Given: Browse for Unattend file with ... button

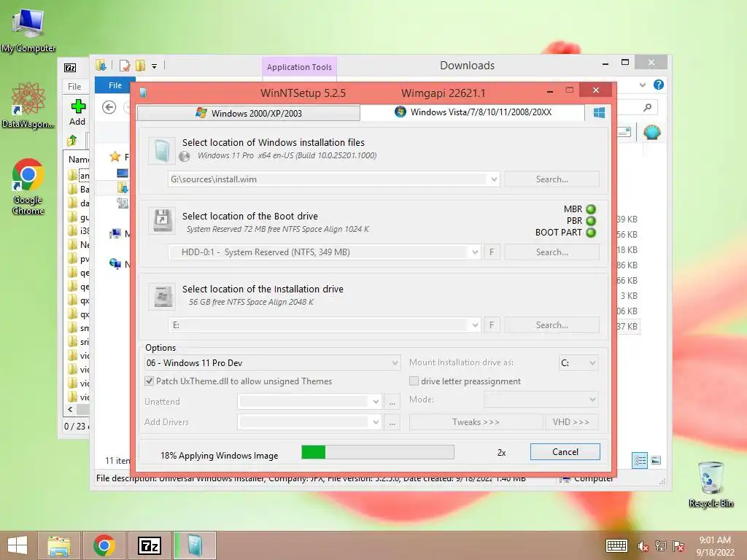Looking at the screenshot, I should point(392,402).
